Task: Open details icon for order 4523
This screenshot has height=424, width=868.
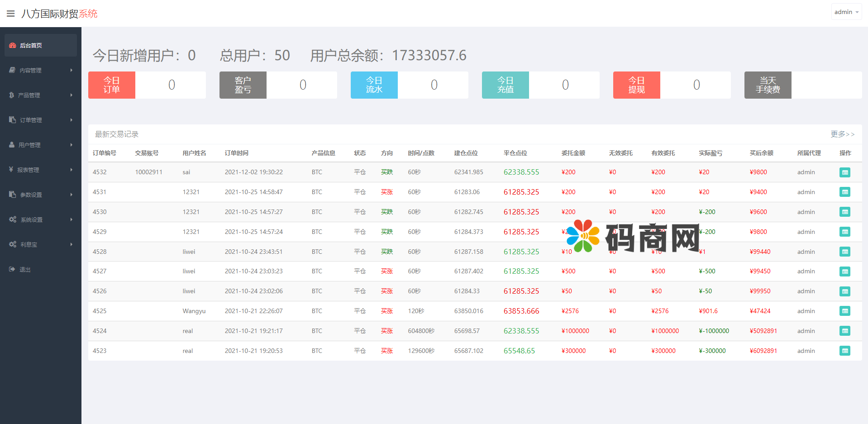Action: pyautogui.click(x=844, y=351)
